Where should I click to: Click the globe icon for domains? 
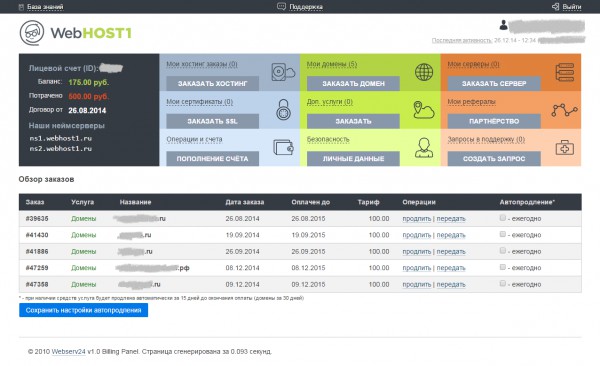click(424, 72)
